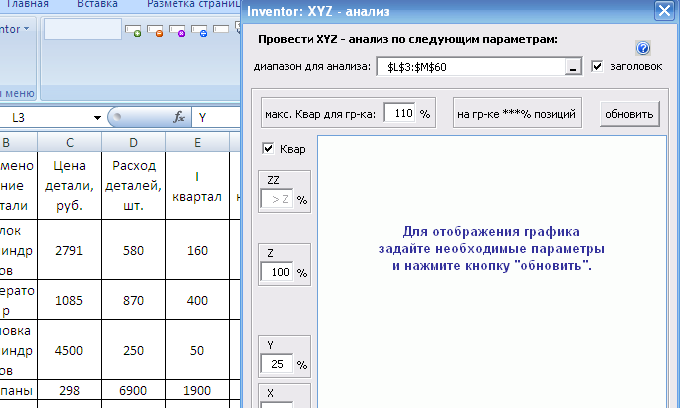Image resolution: width=680 pixels, height=408 pixels.
Task: Click the orange minus subtract-value toolbar icon
Action: pyautogui.click(x=155, y=30)
